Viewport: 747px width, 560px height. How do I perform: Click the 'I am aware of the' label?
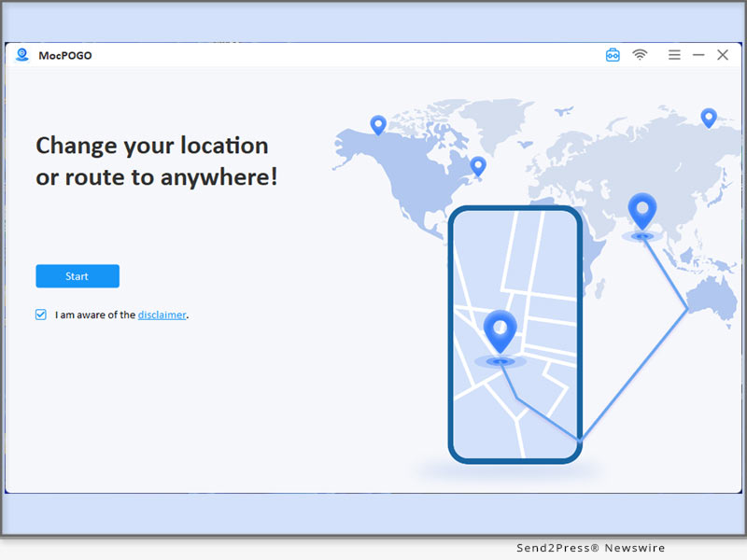pyautogui.click(x=95, y=315)
